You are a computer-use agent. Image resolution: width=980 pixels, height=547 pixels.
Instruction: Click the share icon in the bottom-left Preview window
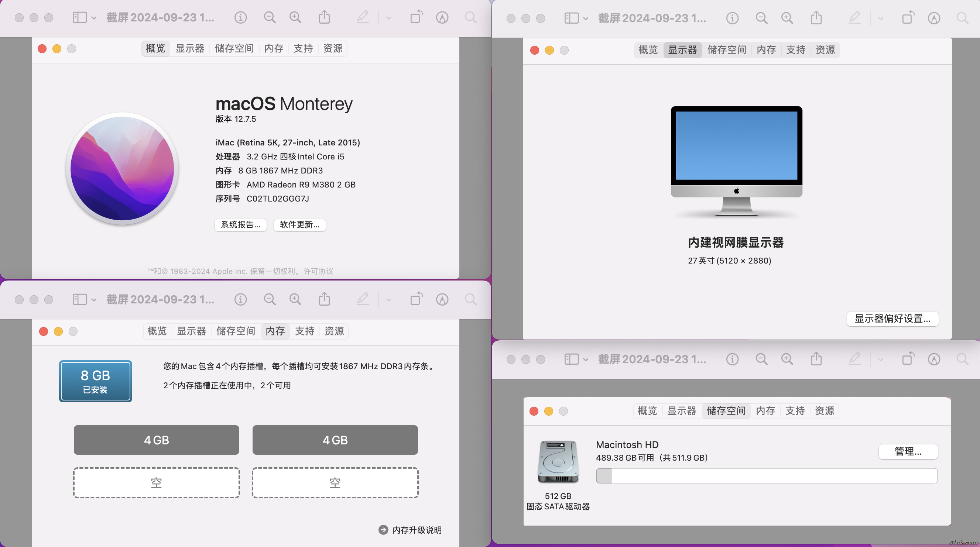324,299
